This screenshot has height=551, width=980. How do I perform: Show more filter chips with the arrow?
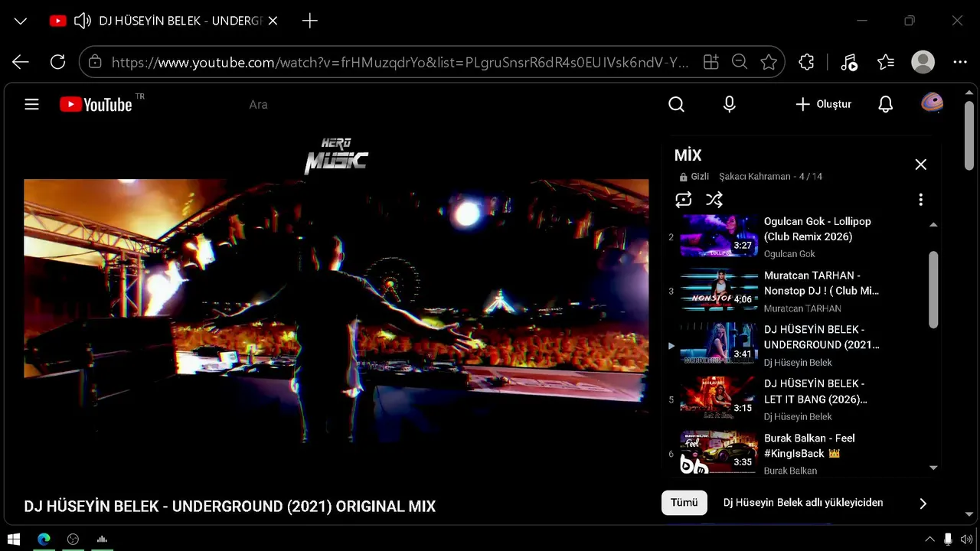coord(923,504)
